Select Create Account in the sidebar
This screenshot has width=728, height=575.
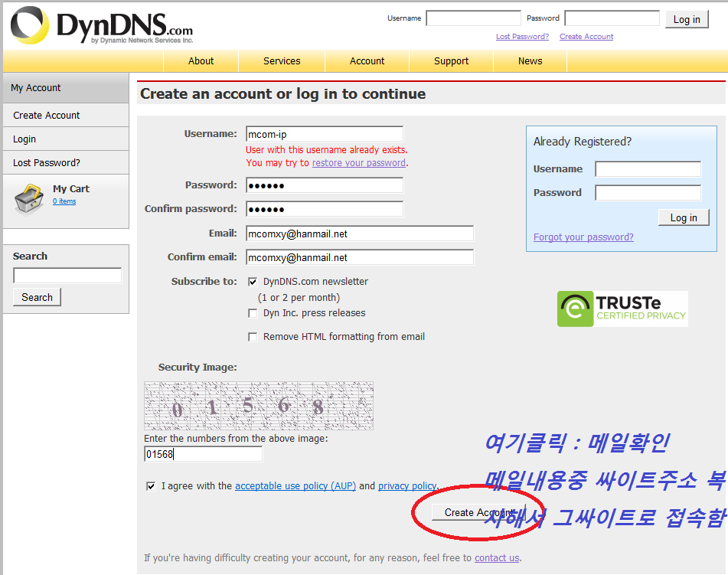point(66,115)
